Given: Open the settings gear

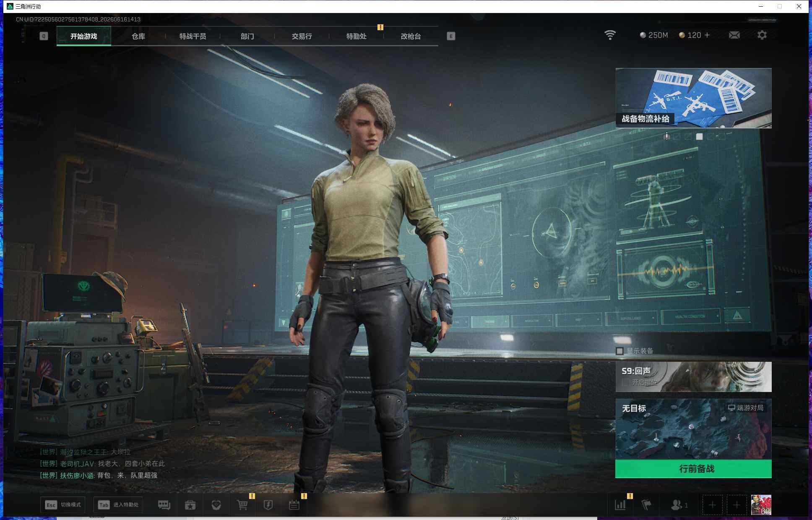Looking at the screenshot, I should (x=762, y=35).
